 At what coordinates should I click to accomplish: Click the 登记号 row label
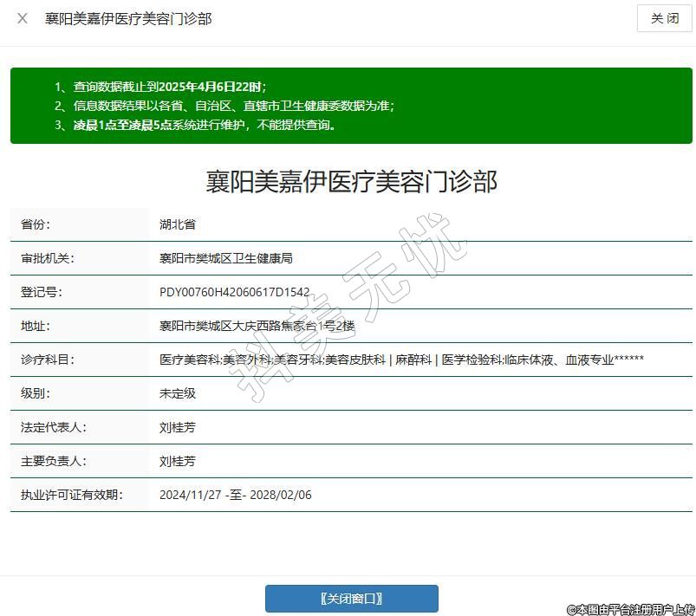(42, 292)
